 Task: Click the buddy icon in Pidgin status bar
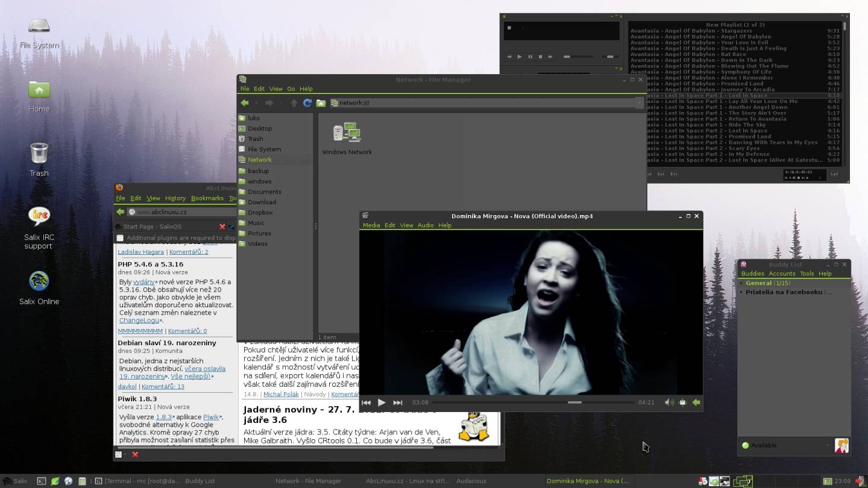click(x=841, y=446)
